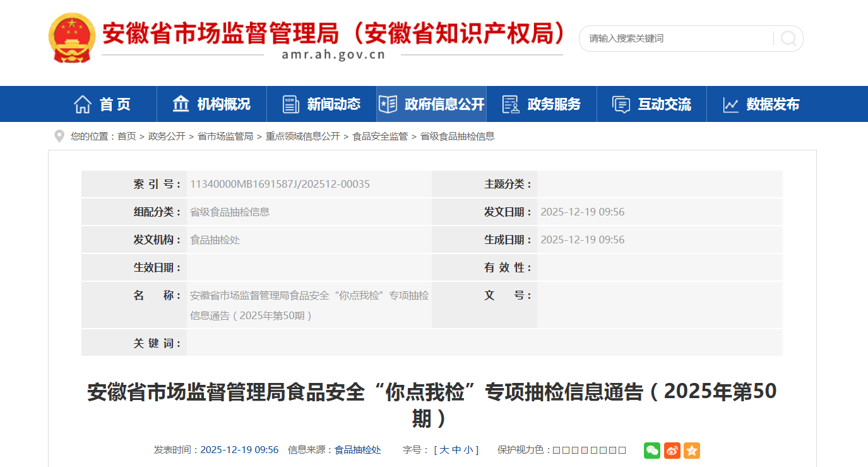Click the chart icon beside 数据发布
Image resolution: width=868 pixels, height=467 pixels.
[x=731, y=104]
